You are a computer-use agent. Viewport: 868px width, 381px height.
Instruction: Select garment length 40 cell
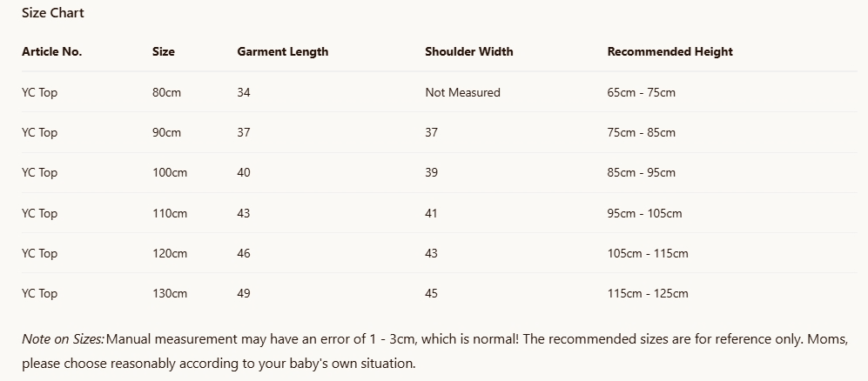pos(244,172)
